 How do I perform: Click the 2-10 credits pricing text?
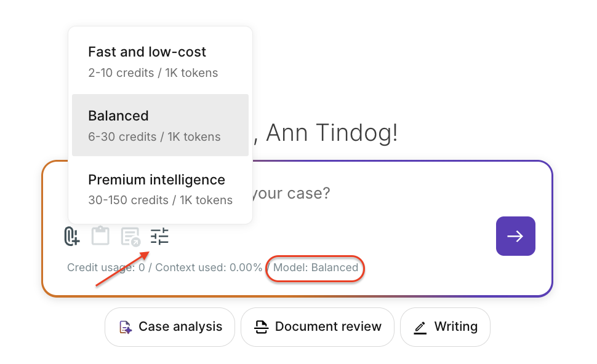point(153,73)
